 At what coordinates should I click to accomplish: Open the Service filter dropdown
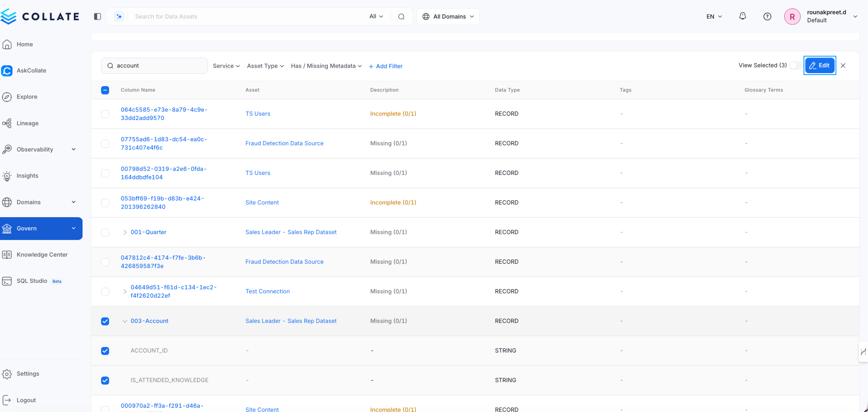(226, 66)
